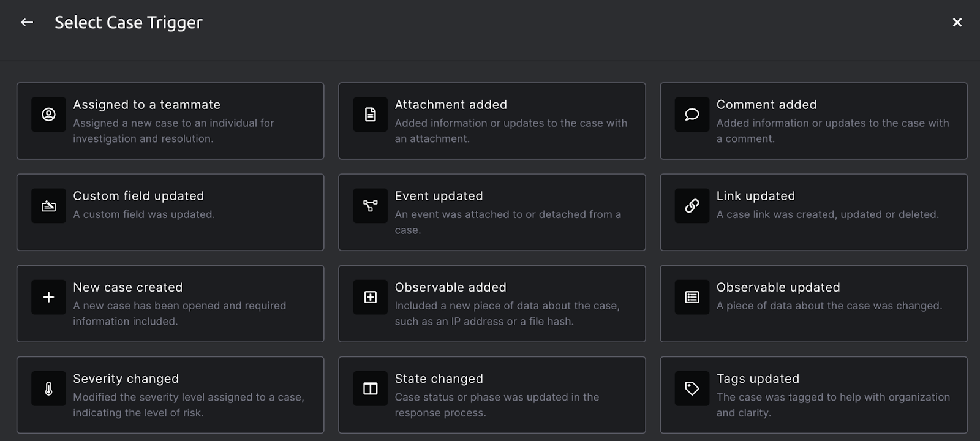Image resolution: width=980 pixels, height=441 pixels.
Task: Click the Custom field updated icon
Action: tap(48, 206)
